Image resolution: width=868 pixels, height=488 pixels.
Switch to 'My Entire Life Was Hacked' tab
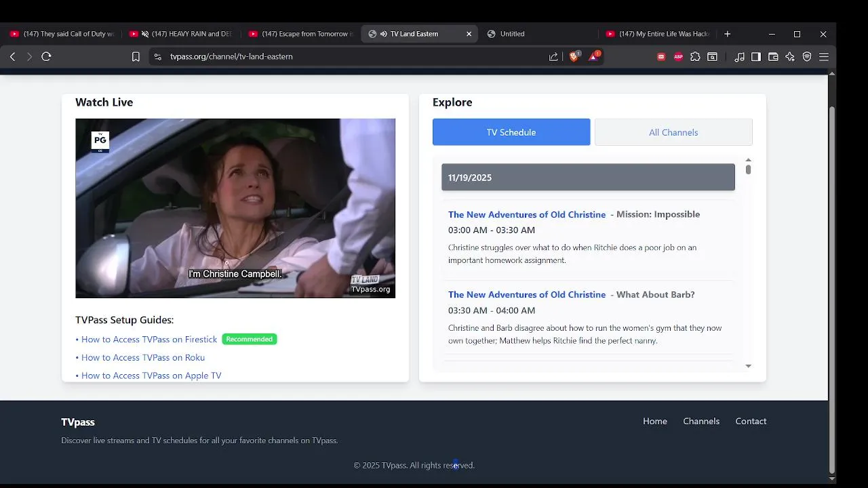coord(658,34)
